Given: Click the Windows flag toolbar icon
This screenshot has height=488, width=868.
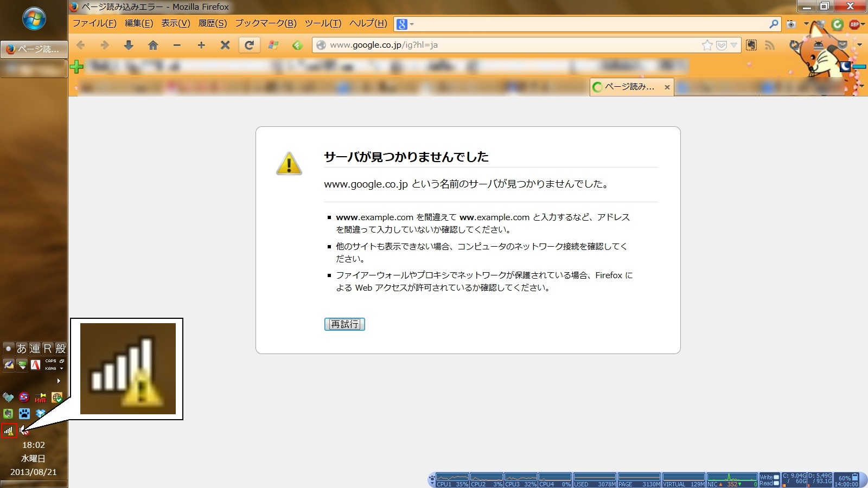Looking at the screenshot, I should point(273,45).
